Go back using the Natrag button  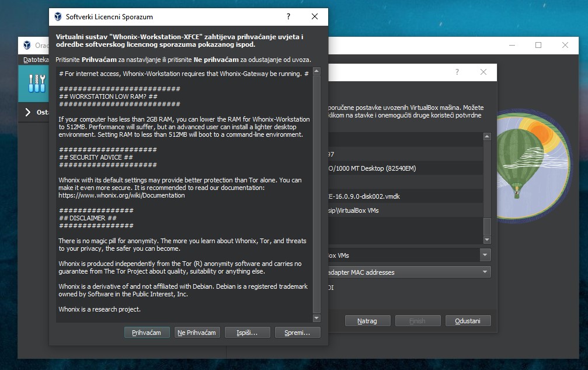point(367,321)
